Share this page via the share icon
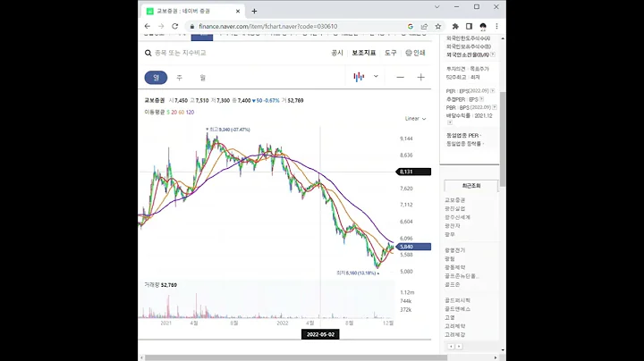Screen dimensions: 644x361 [x=424, y=26]
